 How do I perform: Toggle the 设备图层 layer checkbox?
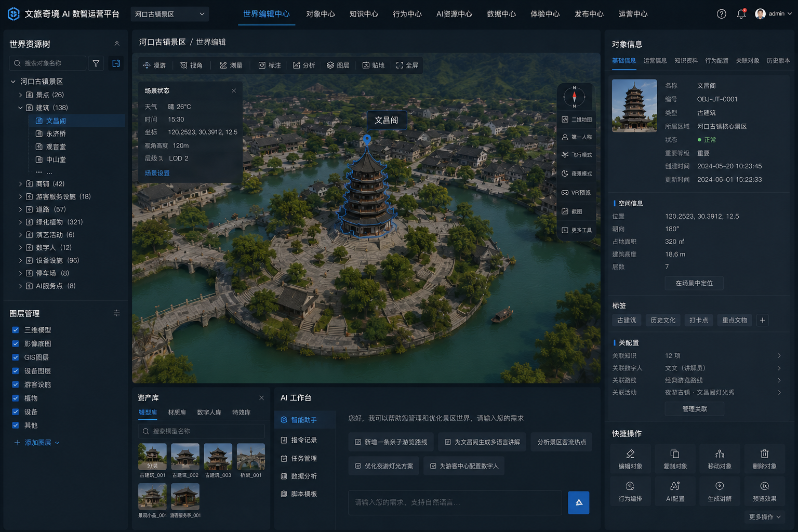pos(16,371)
